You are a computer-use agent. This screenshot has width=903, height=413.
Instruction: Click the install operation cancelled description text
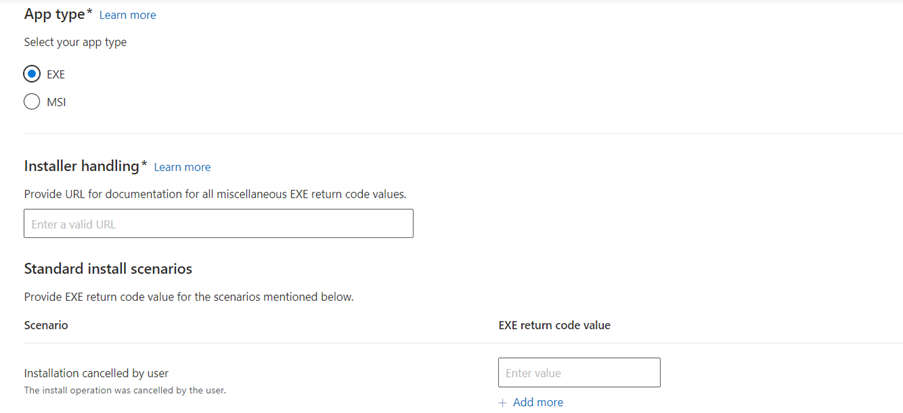(125, 390)
